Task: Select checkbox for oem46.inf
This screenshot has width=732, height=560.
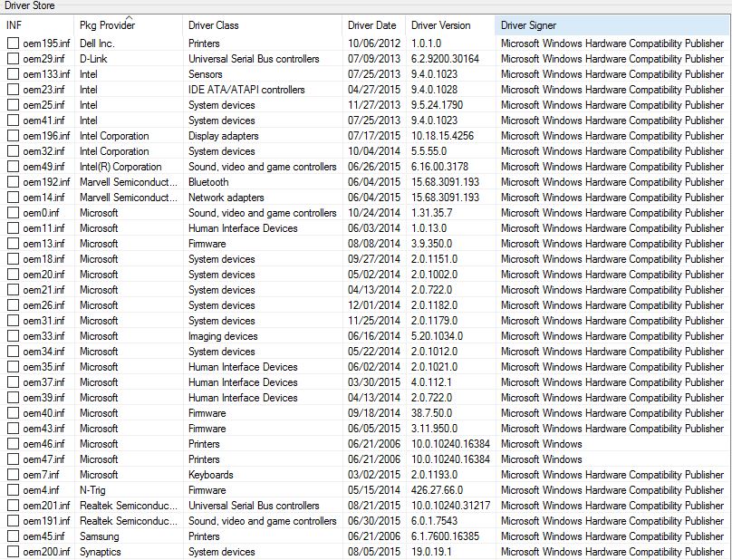Action: click(13, 444)
